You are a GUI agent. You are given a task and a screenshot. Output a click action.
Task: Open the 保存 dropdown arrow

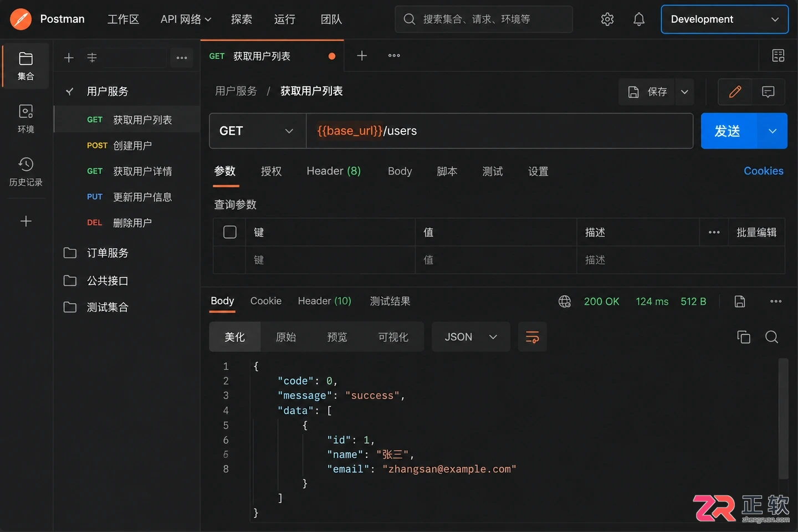coord(685,92)
